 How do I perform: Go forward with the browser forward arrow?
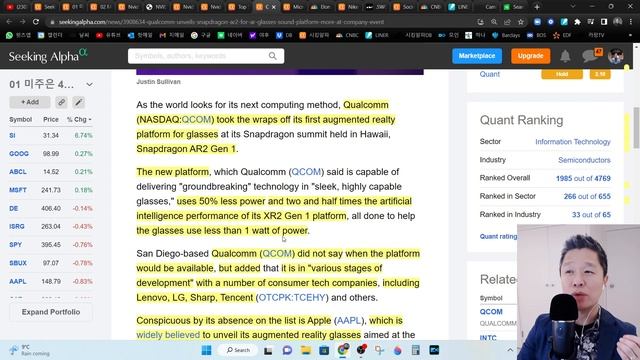click(22, 22)
